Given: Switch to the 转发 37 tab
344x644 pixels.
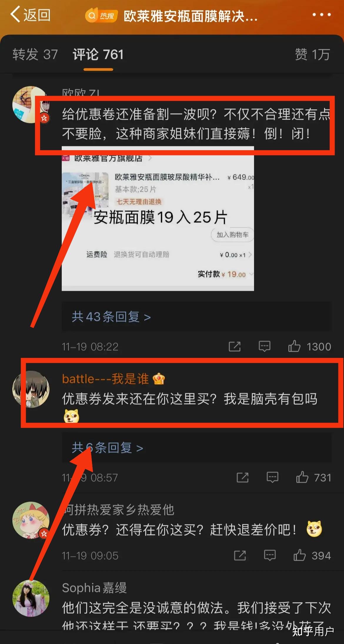Looking at the screenshot, I should tap(35, 54).
